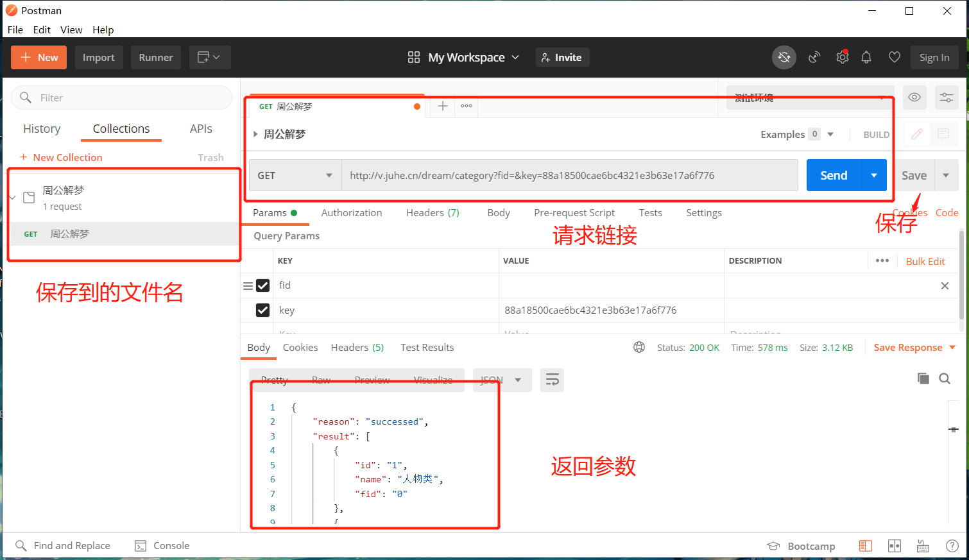Screen dimensions: 969x560
Task: Click the key parameter value cell
Action: point(612,310)
